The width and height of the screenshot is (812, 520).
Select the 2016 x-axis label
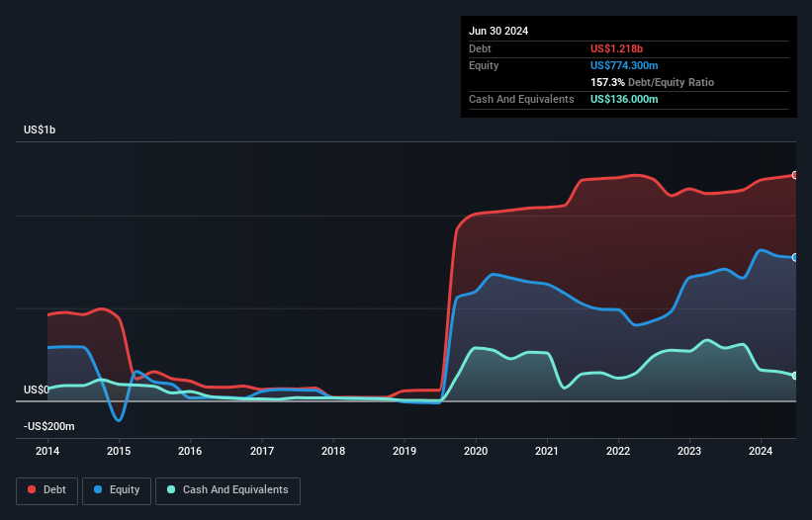(190, 451)
